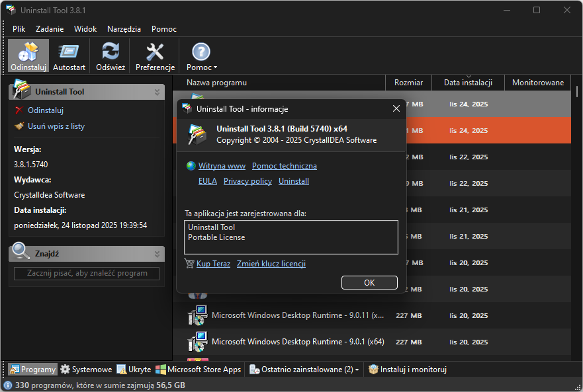Click the Uninstall link in info dialog

[294, 181]
